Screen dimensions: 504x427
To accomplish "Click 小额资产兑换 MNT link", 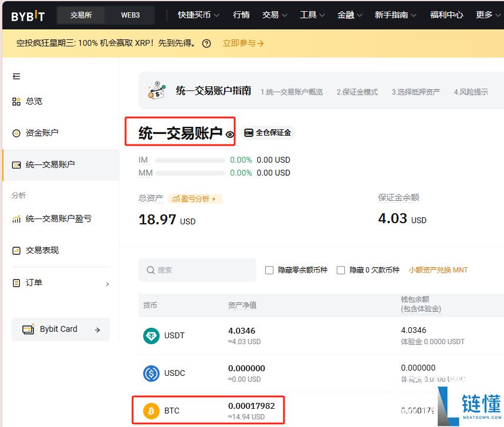I will click(438, 270).
